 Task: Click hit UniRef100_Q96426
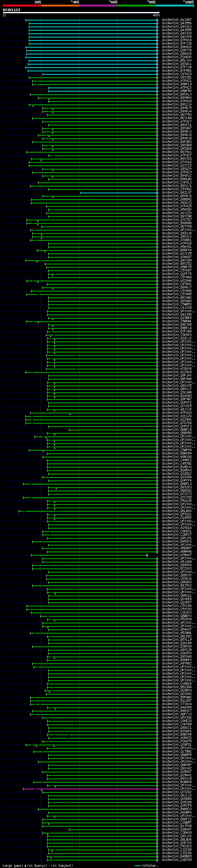tap(176, 47)
